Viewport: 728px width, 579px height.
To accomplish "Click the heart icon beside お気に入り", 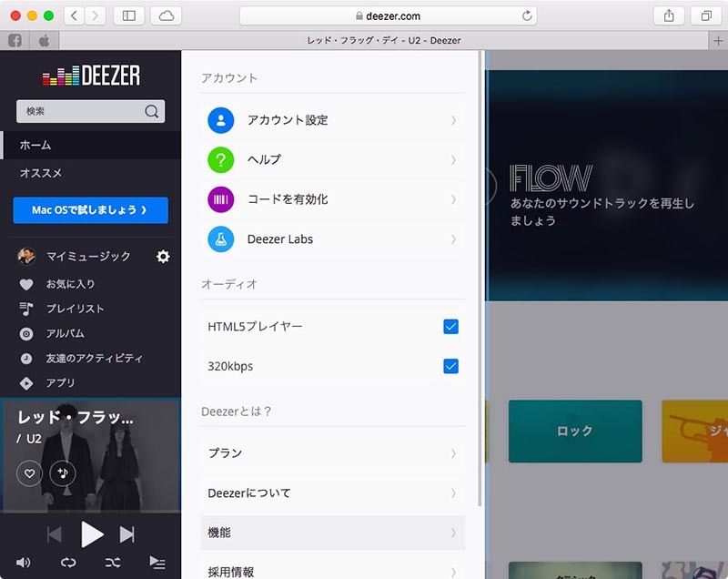I will [26, 284].
